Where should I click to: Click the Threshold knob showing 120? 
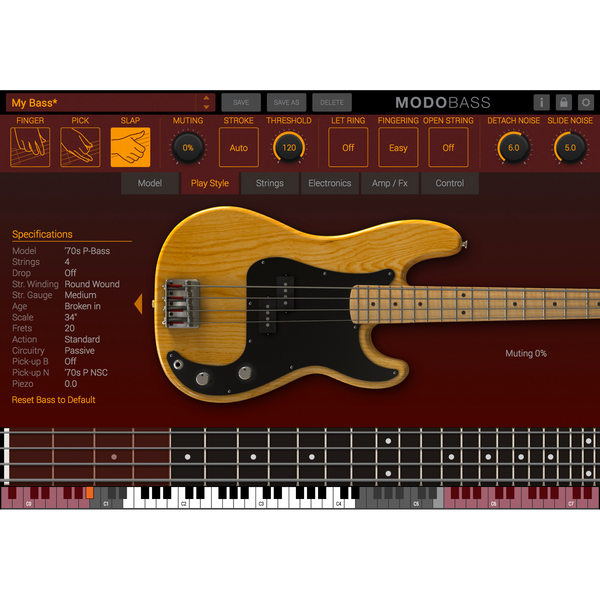289,148
